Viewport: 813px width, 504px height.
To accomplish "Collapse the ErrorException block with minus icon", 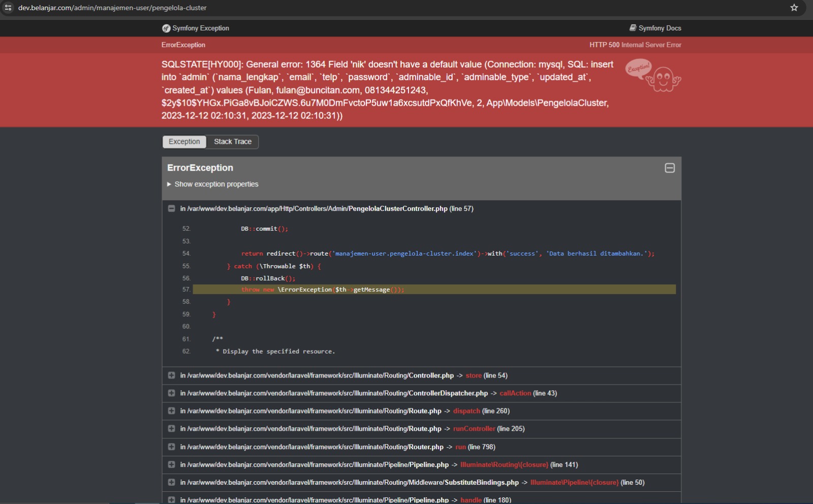I will coord(670,168).
